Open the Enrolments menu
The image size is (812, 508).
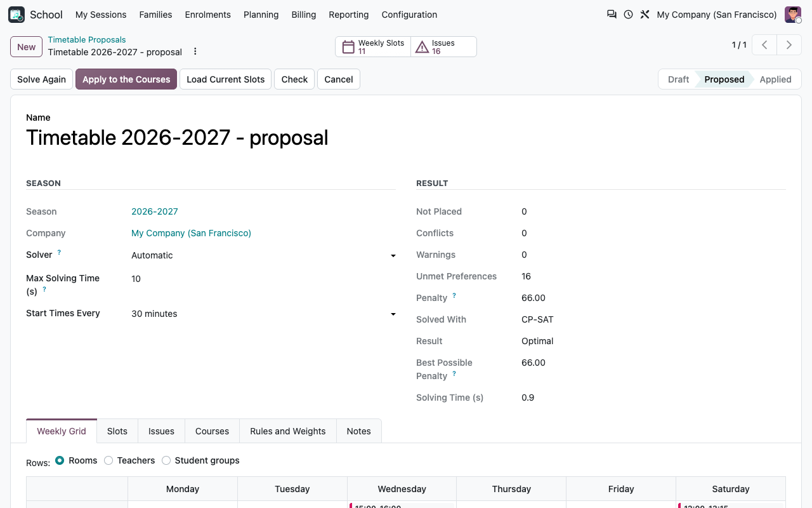click(208, 15)
